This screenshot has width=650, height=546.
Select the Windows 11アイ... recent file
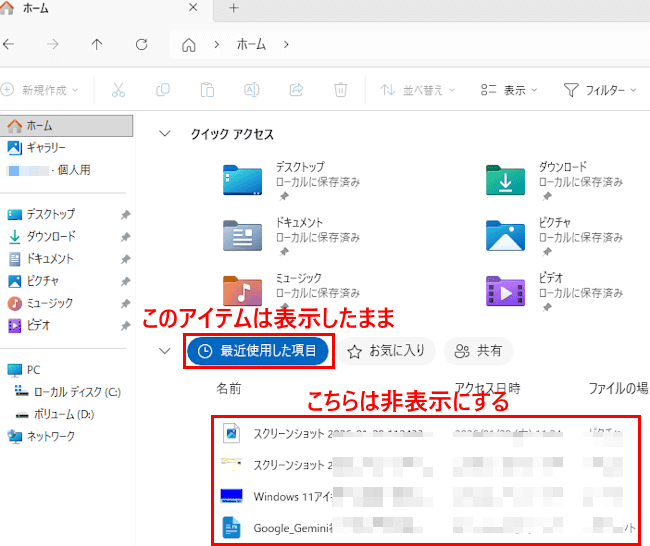tap(423, 496)
